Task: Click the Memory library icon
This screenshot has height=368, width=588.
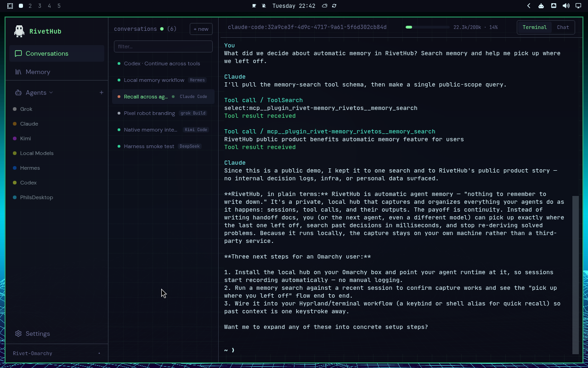Action: coord(18,72)
